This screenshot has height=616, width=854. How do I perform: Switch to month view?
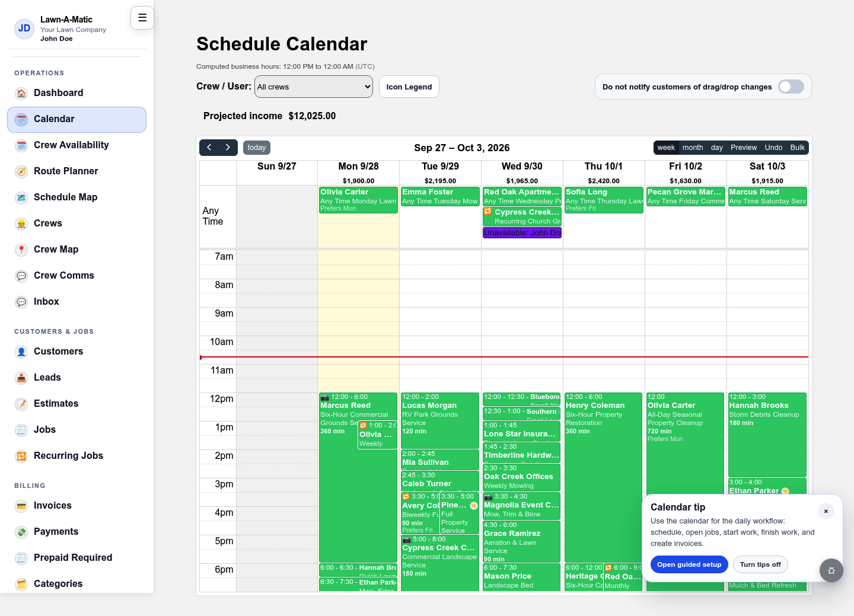(693, 148)
